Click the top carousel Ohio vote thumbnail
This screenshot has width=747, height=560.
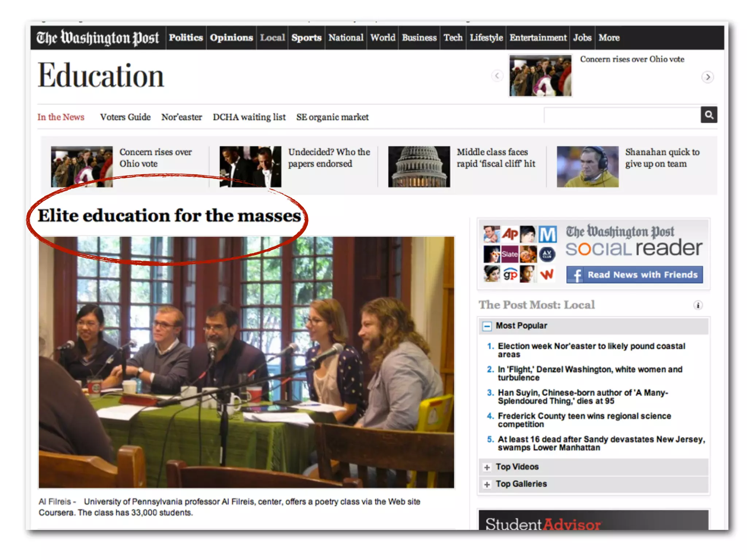(x=540, y=75)
